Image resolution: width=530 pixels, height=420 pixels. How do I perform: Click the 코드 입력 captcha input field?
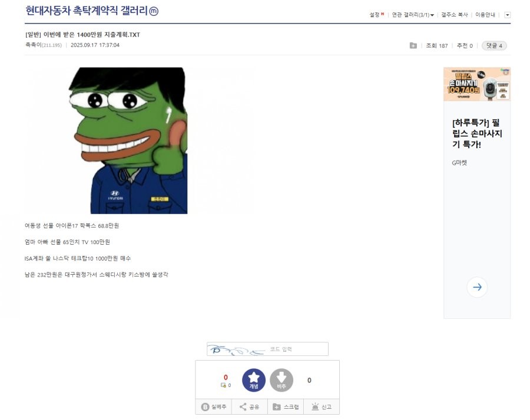coord(267,349)
